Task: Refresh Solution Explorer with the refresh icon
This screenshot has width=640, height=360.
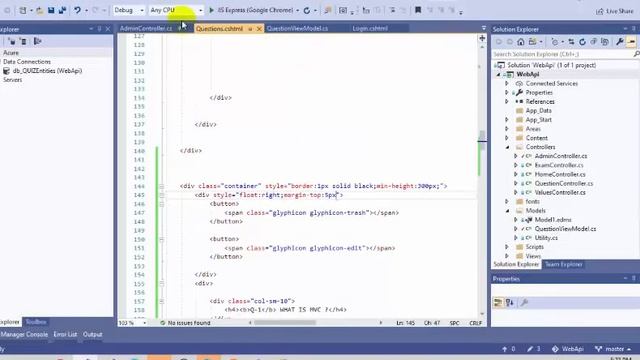Action: click(x=582, y=42)
